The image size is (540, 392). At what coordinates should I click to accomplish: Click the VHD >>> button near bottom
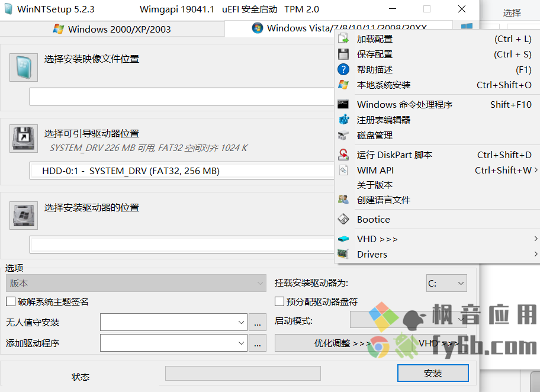439,343
